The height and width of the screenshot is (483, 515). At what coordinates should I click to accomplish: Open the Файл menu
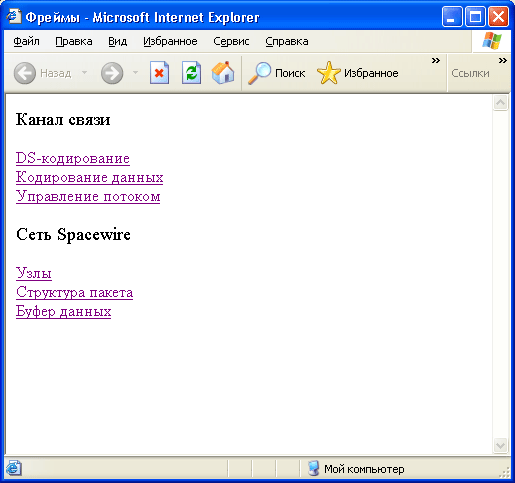[26, 41]
